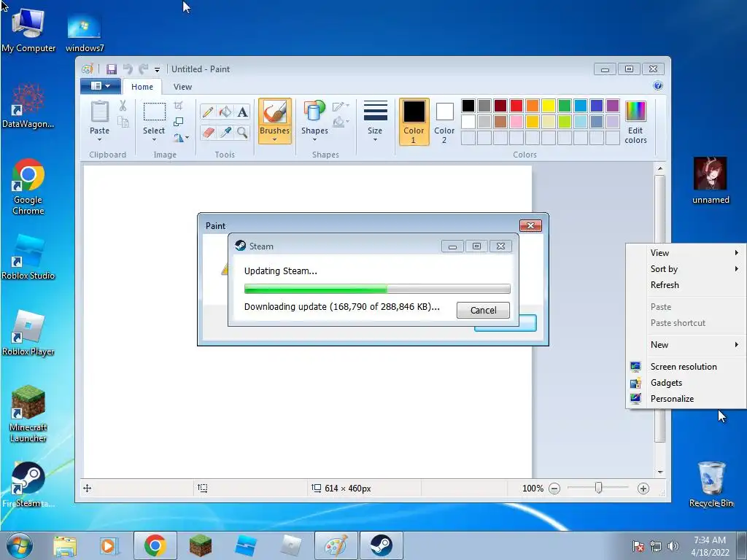
Task: Click the Brushes tool icon
Action: (275, 112)
